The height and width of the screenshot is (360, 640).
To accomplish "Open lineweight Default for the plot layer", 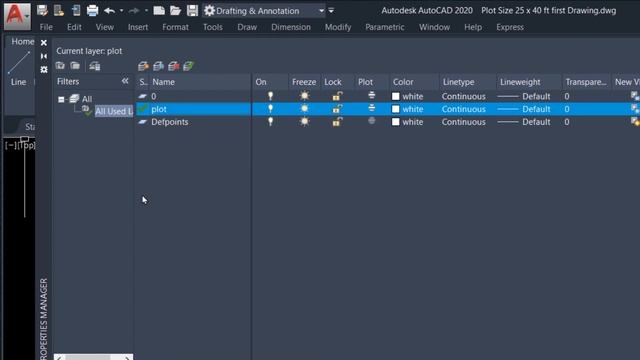I will 525,109.
